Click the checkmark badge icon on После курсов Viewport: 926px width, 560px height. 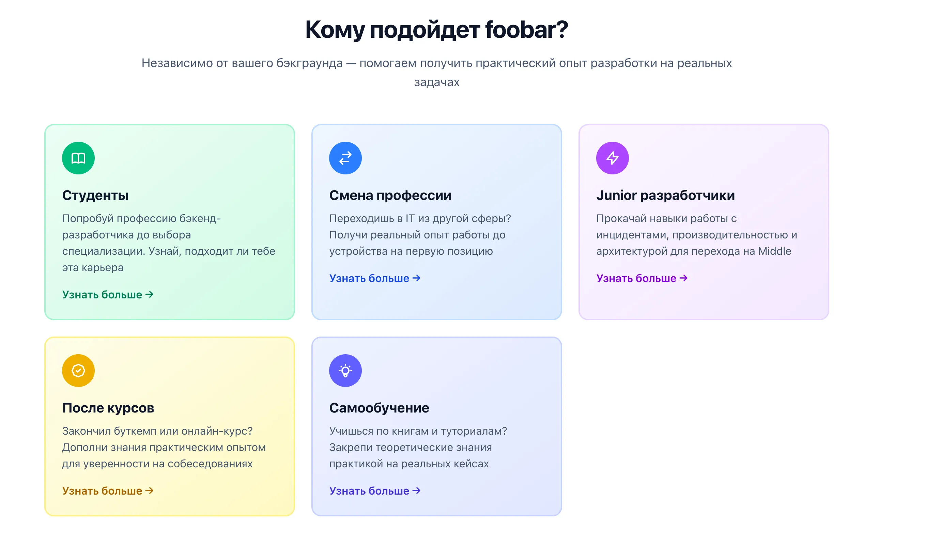78,370
